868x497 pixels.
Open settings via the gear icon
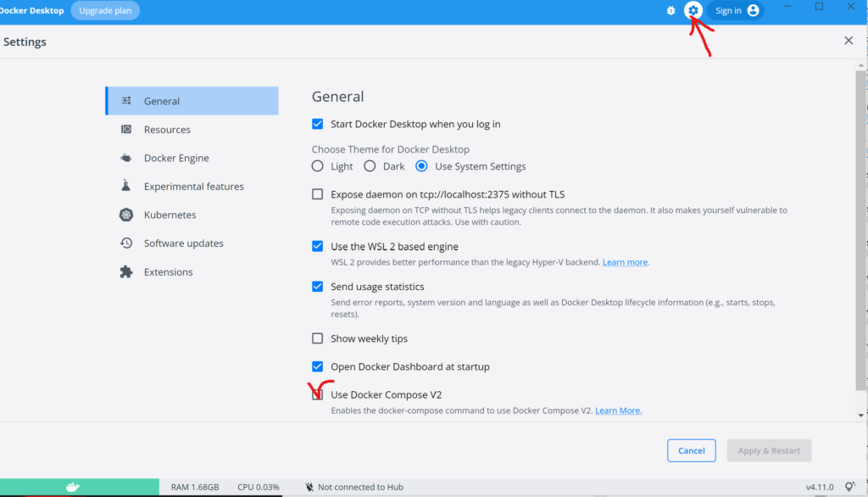click(693, 10)
